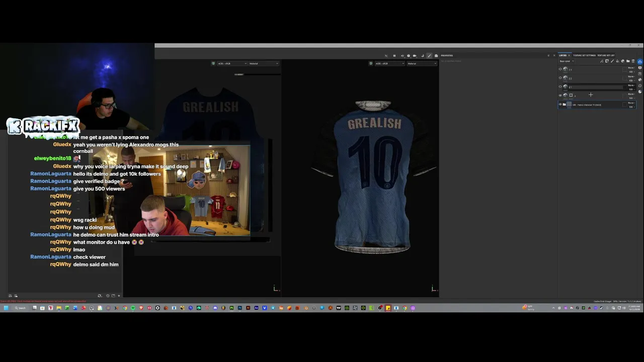
Task: Select the layer named 2.3
Action: [x=570, y=70]
